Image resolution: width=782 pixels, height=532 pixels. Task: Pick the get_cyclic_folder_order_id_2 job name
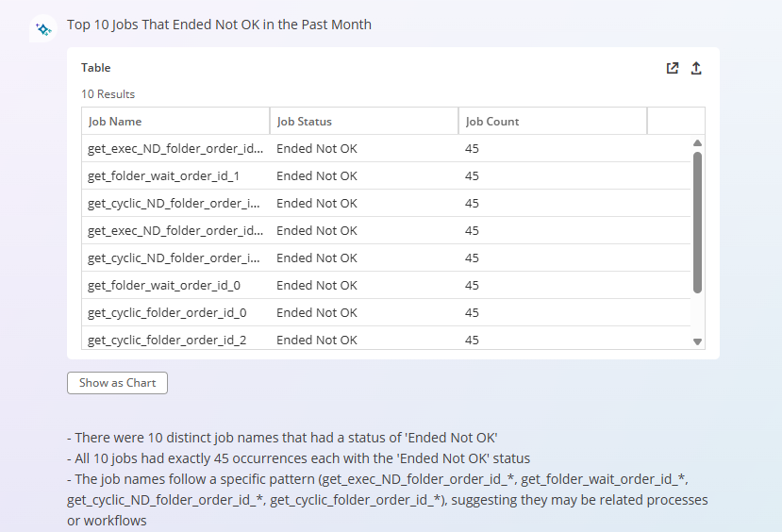[167, 341]
